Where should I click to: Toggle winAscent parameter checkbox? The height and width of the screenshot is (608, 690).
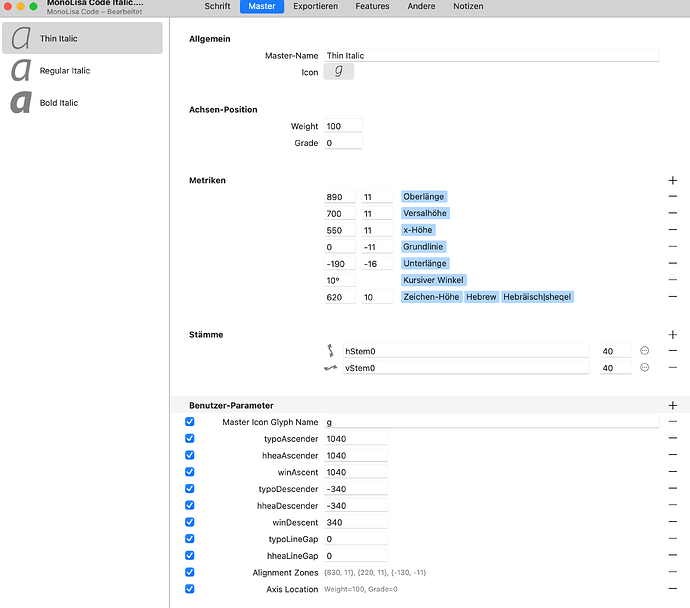[190, 472]
